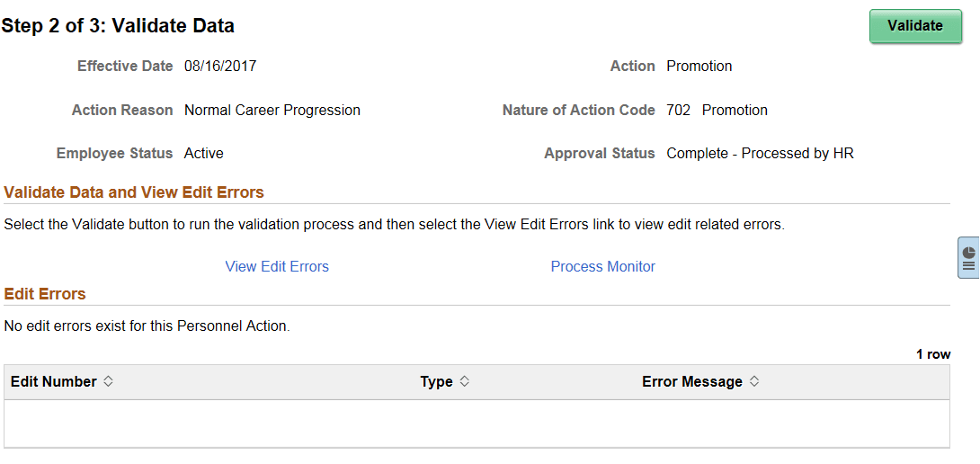
Task: Select the Edit Number column header text
Action: (53, 382)
